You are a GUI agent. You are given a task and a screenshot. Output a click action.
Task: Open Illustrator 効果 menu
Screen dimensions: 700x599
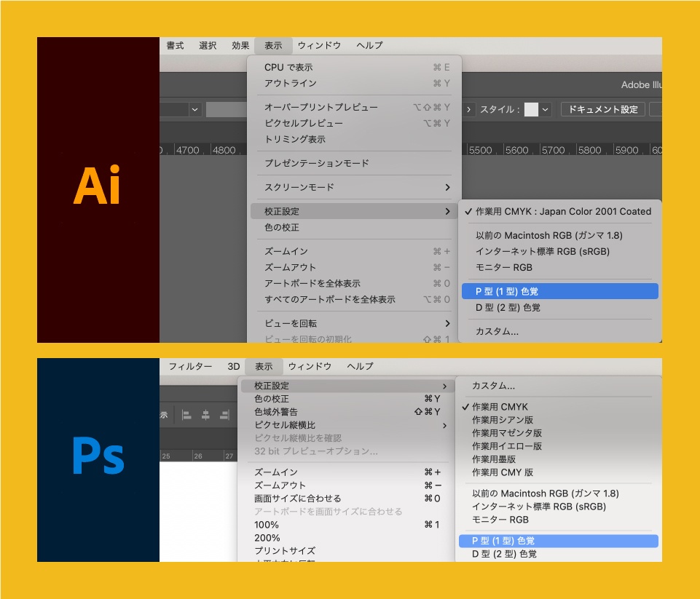[240, 46]
